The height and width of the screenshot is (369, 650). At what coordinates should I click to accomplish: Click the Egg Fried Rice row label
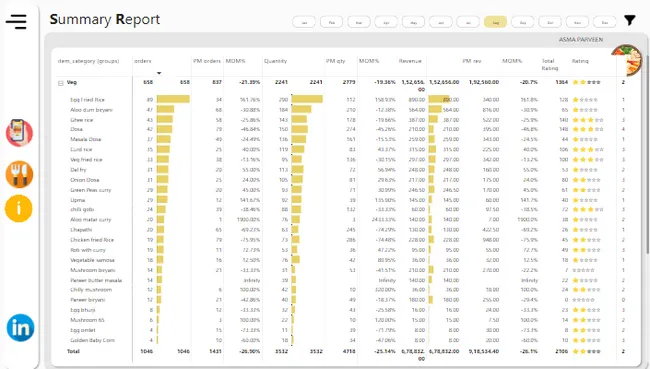tap(87, 100)
